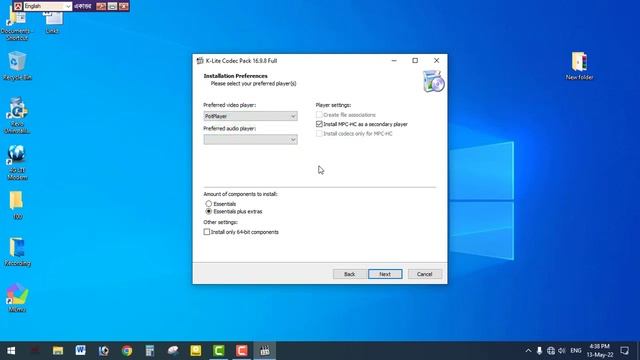640x360 pixels.
Task: Launch Microsoft Word from the taskbar
Action: click(80, 351)
